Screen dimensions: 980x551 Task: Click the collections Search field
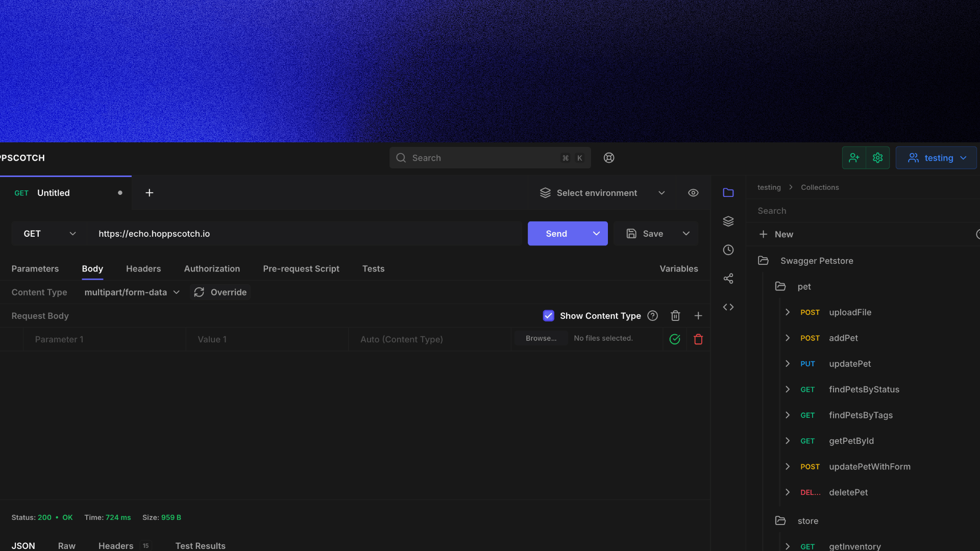(863, 211)
